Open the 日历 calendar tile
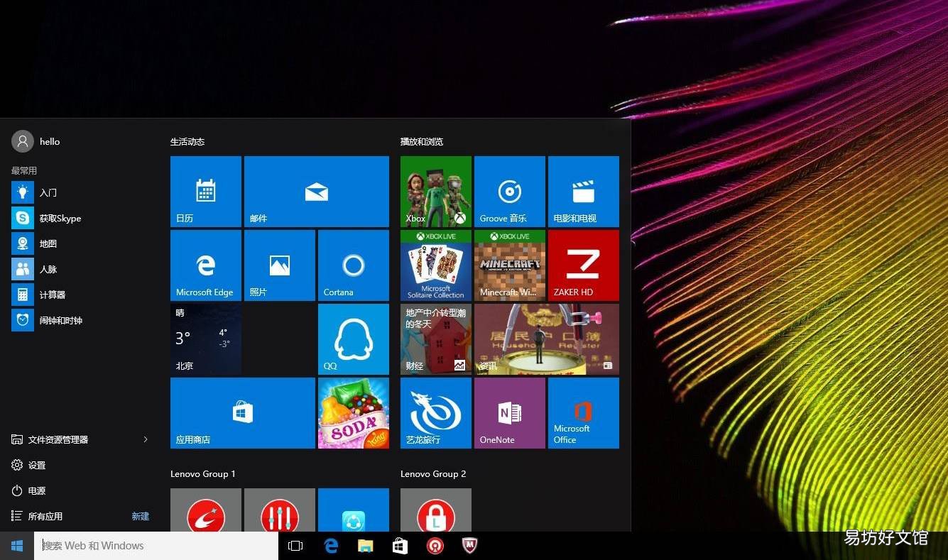Image resolution: width=948 pixels, height=560 pixels. [x=206, y=192]
